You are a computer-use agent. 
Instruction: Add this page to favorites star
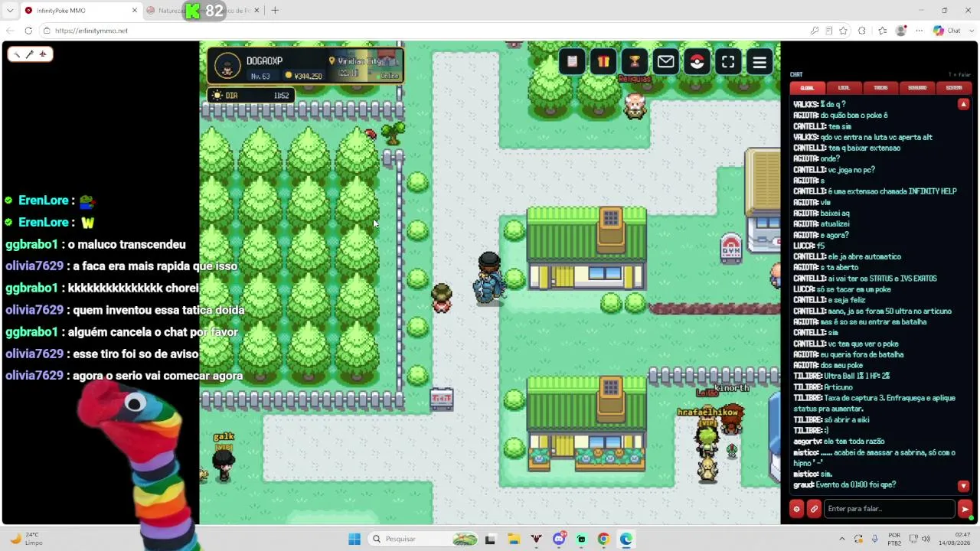[843, 31]
